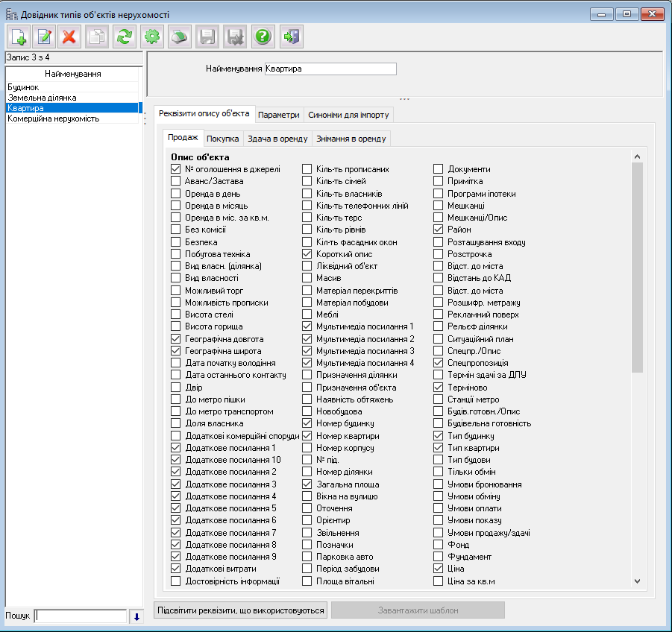Click the red X delete icon
Screen dimensions: 672x632
(x=70, y=37)
